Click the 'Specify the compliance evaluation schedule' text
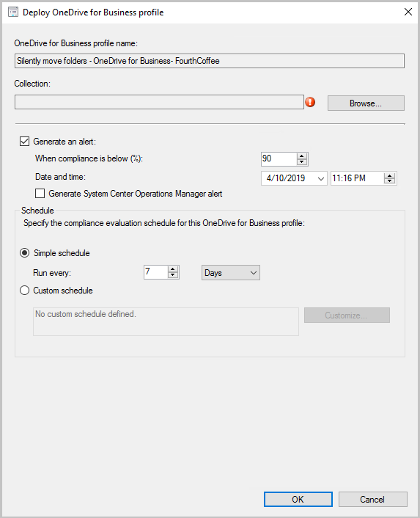The image size is (420, 518). click(164, 223)
